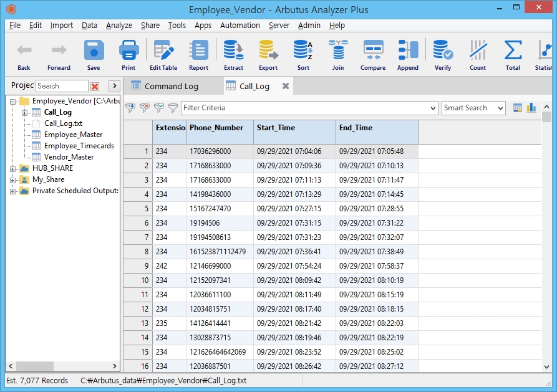Screen dimensions: 557x392
Task: Click the project pane arrow button
Action: [114, 86]
